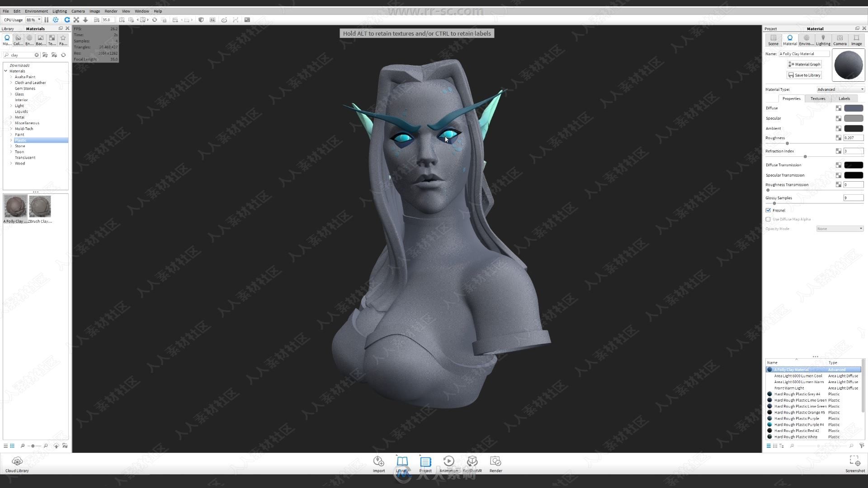Click the Type column header

point(833,363)
